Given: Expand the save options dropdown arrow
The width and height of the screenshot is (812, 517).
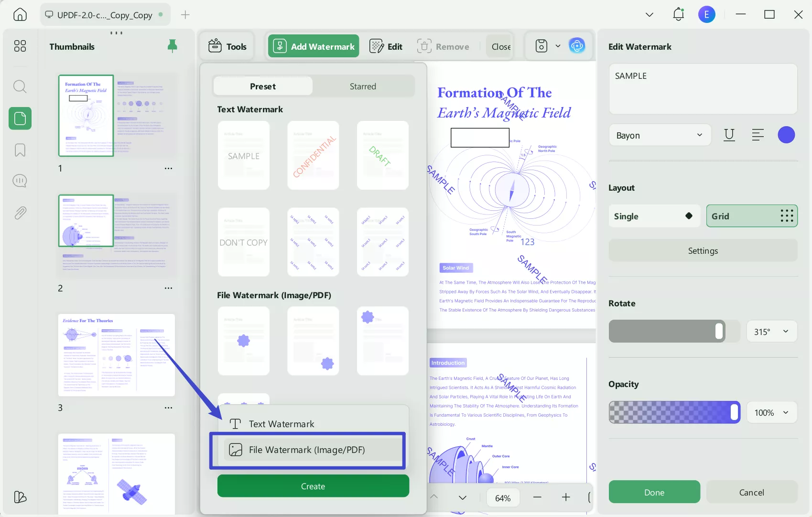Looking at the screenshot, I should click(558, 46).
